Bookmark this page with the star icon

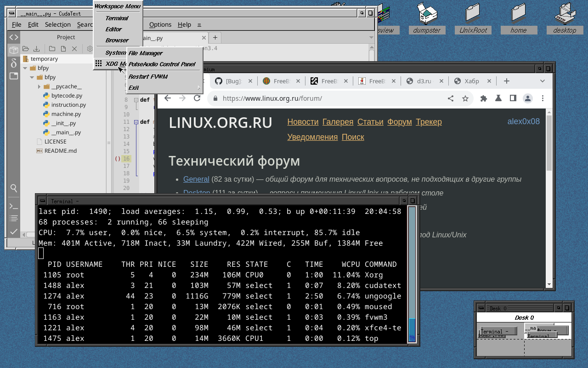[x=465, y=98]
